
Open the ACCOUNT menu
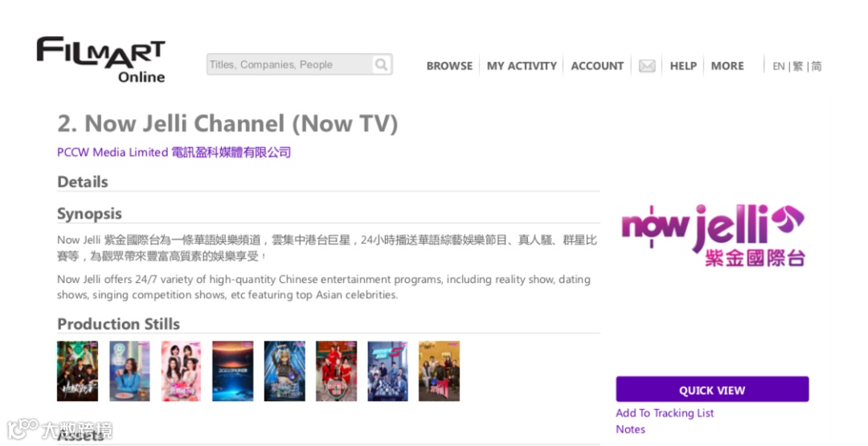click(x=597, y=66)
